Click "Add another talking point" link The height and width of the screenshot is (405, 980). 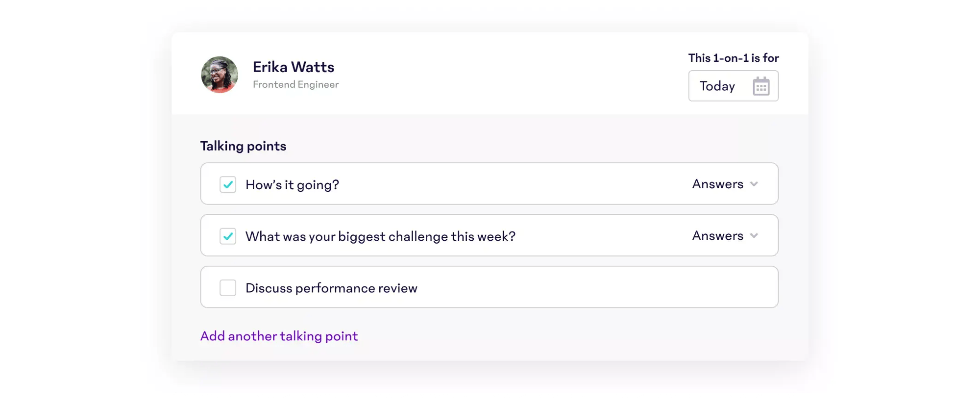(x=279, y=336)
